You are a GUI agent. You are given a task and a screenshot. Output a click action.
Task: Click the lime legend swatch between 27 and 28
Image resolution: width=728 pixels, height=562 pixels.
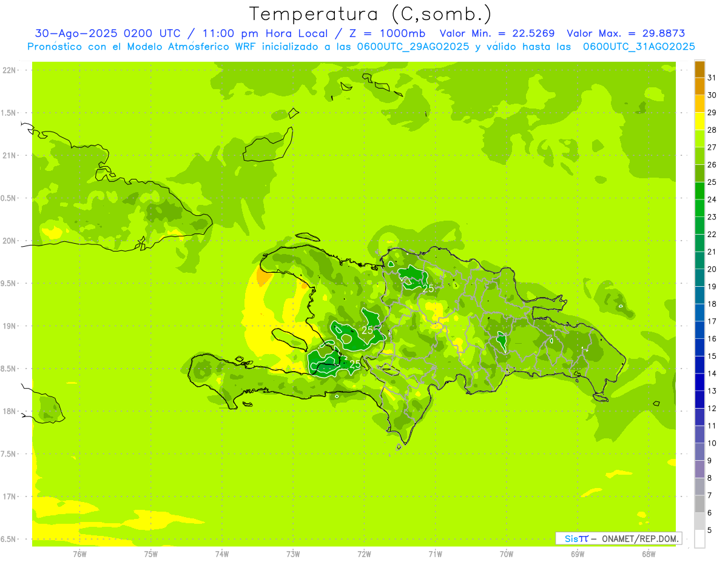699,138
